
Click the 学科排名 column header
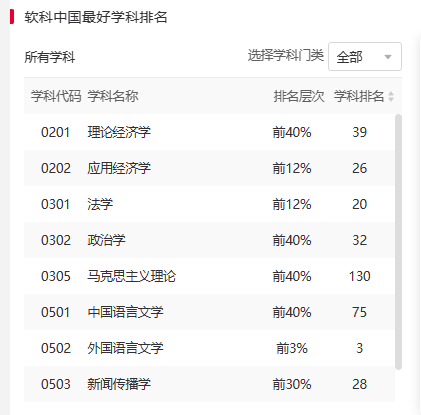click(359, 96)
